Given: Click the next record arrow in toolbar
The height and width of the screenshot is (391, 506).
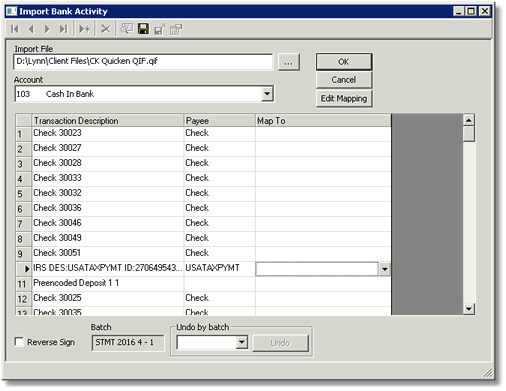Looking at the screenshot, I should [x=47, y=29].
